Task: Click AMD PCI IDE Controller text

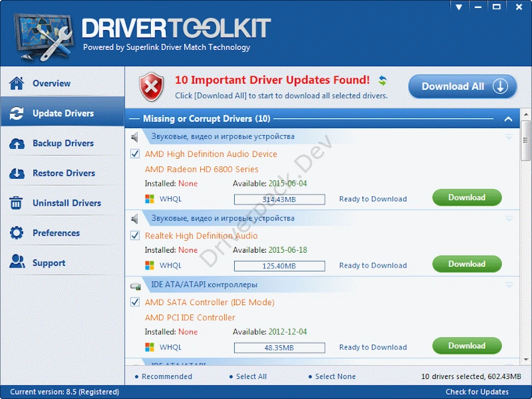Action: point(190,318)
